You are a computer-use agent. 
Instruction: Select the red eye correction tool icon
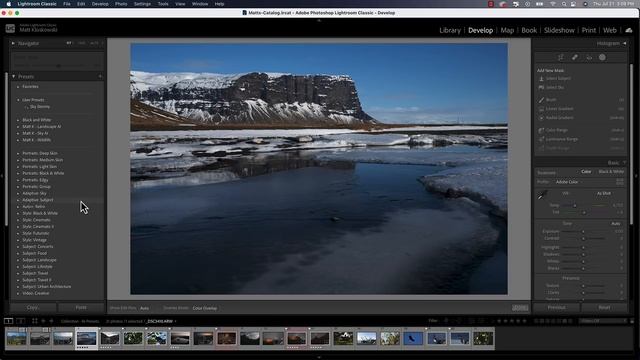click(x=589, y=58)
